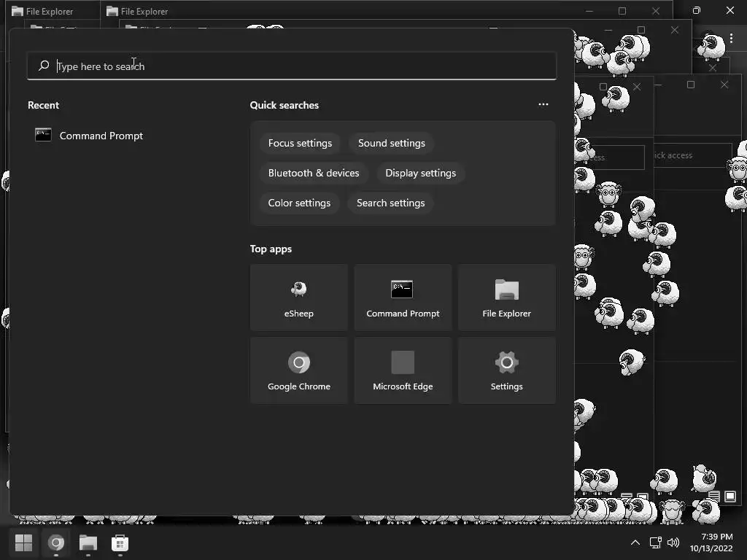Open the Quick searches more options menu

[x=543, y=105]
